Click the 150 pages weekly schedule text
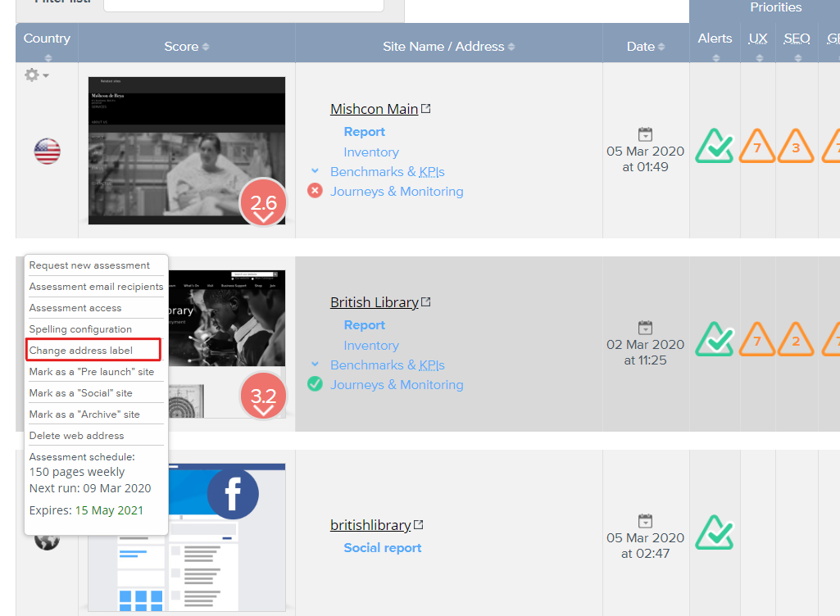The image size is (840, 616). (76, 472)
